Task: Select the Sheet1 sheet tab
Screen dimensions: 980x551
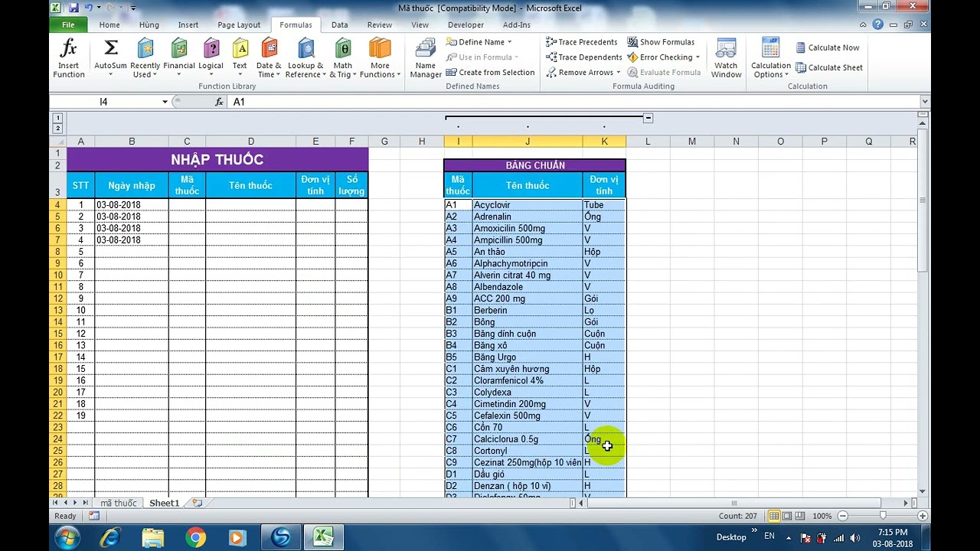Action: pyautogui.click(x=164, y=503)
